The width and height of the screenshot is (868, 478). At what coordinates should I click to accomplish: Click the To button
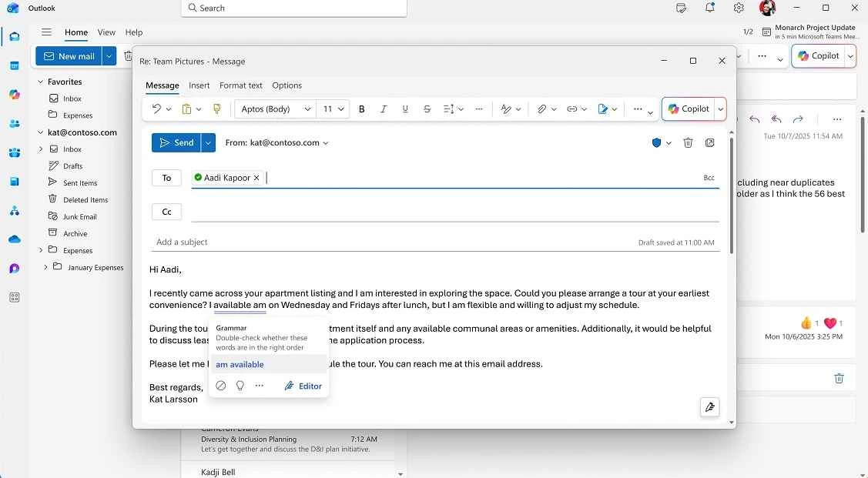point(166,178)
